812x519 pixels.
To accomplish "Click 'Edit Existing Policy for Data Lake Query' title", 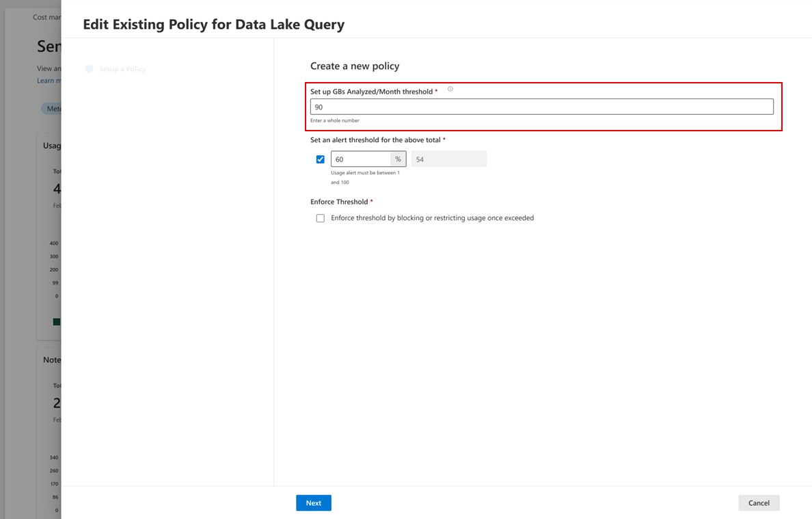I will pos(213,25).
